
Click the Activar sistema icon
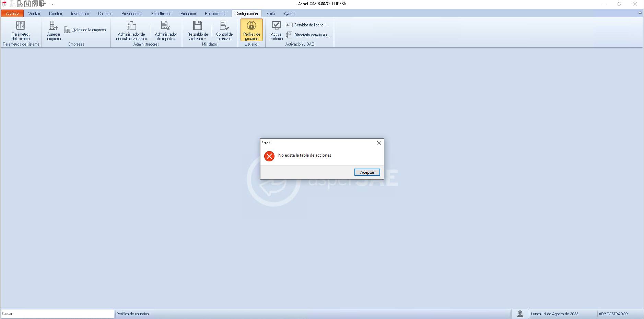(277, 30)
